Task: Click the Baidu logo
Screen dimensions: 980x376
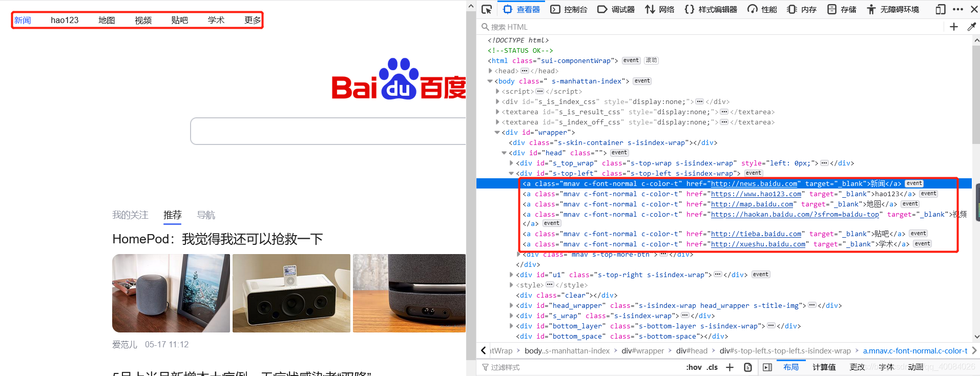Action: [x=399, y=79]
